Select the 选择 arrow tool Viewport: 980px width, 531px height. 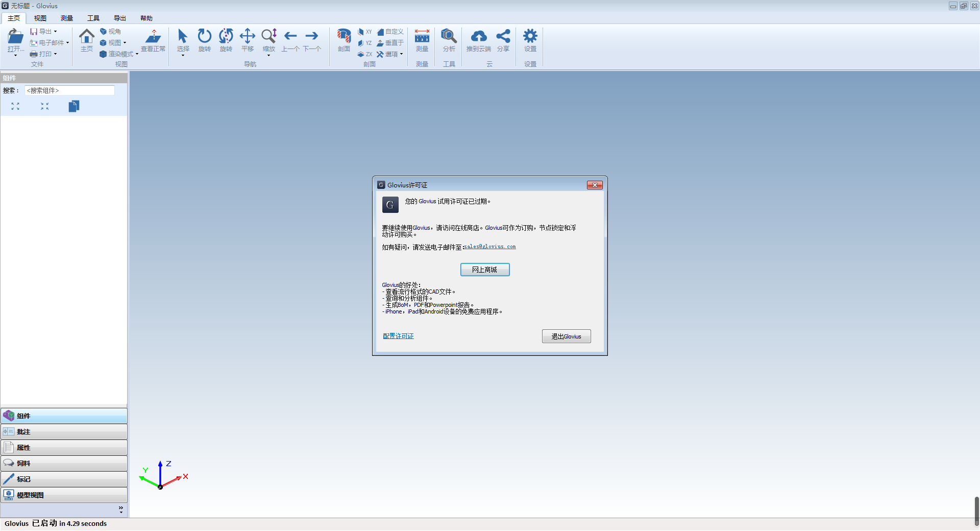point(183,36)
